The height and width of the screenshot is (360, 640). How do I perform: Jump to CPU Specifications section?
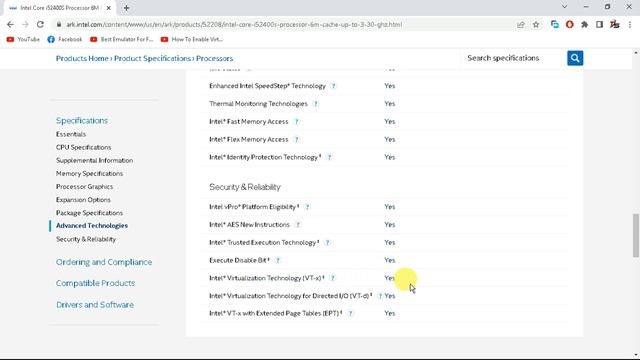pos(83,147)
